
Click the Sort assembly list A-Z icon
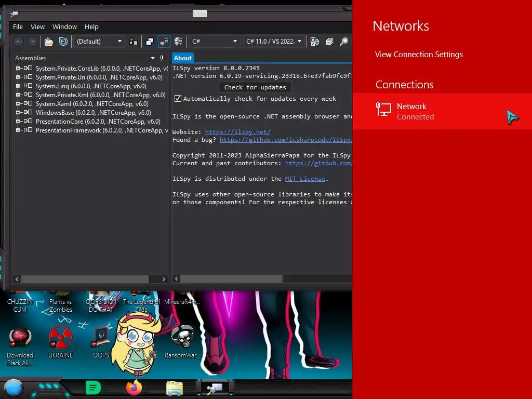(x=314, y=42)
